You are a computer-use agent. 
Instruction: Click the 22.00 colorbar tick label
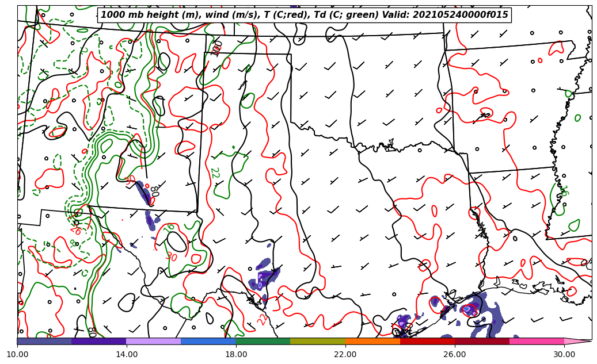pyautogui.click(x=345, y=354)
